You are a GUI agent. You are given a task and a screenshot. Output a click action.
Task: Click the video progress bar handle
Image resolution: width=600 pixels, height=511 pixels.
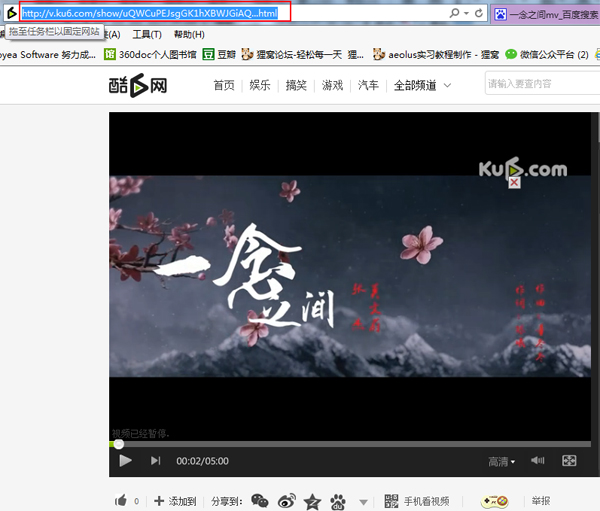coord(119,444)
